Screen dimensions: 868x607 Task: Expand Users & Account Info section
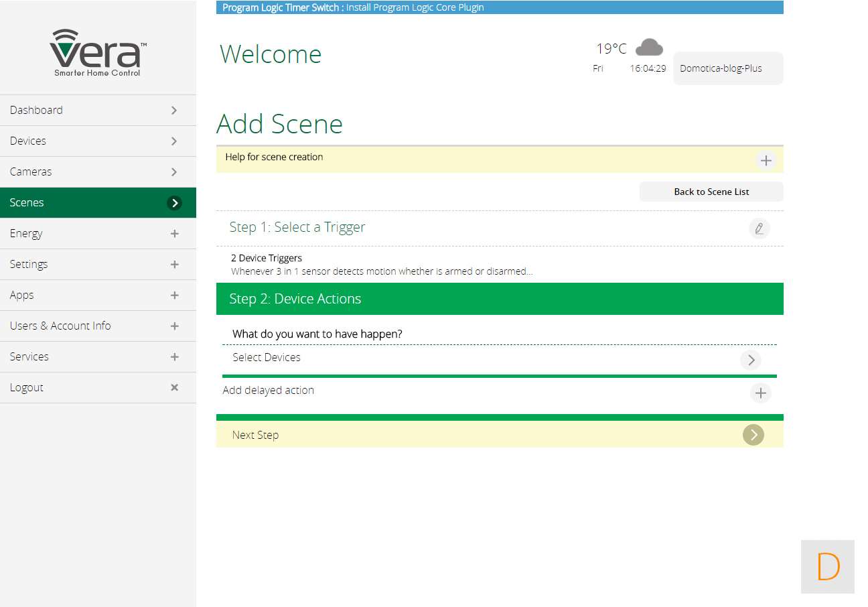[174, 326]
